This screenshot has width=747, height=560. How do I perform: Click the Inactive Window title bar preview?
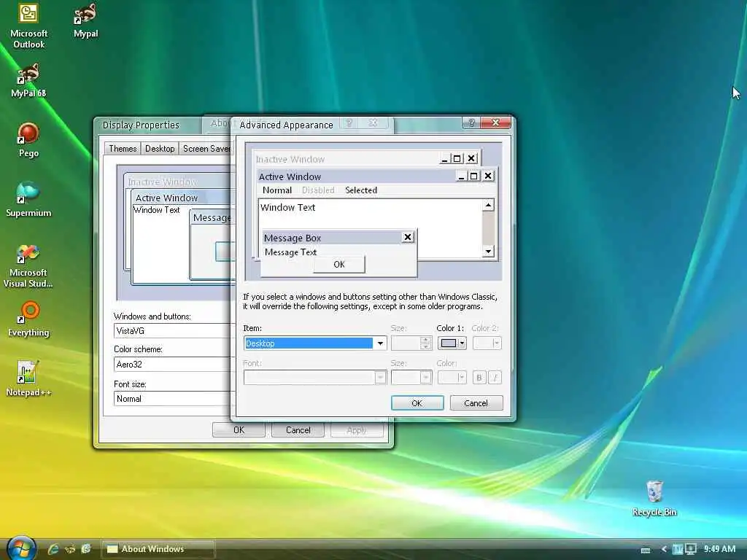(367, 159)
